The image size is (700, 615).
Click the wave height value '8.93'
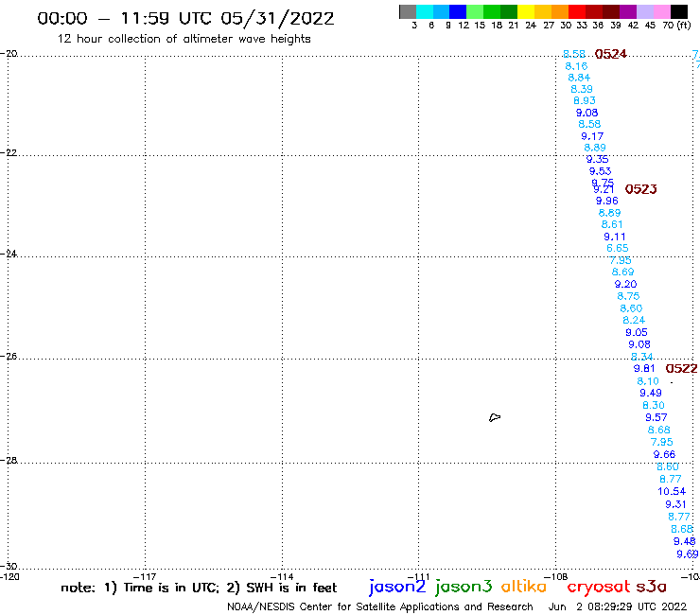tap(585, 101)
